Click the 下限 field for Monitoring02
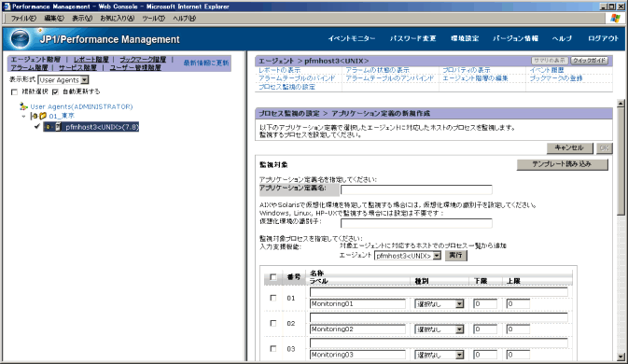The image size is (628, 364). point(485,329)
